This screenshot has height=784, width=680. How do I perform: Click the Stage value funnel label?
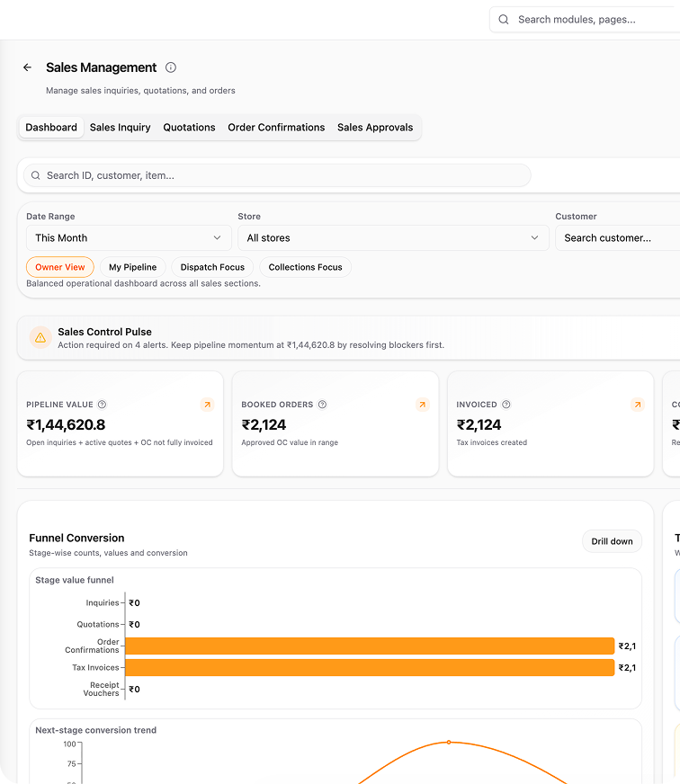pyautogui.click(x=75, y=580)
